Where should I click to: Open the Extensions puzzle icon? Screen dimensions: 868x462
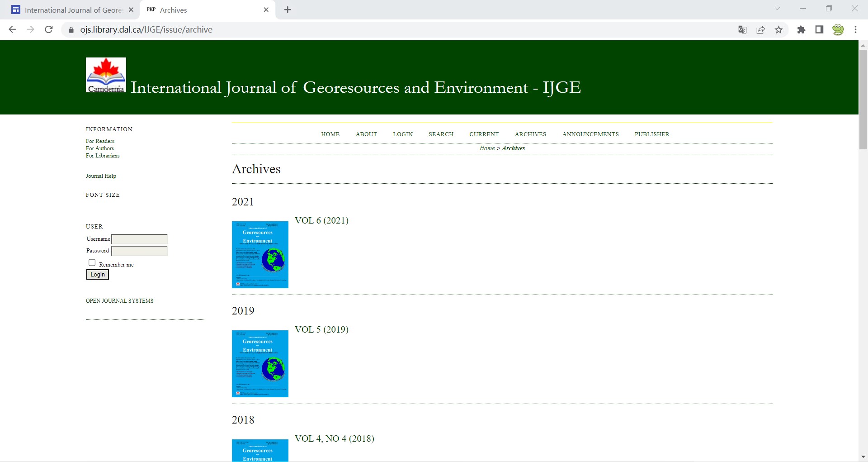coord(801,30)
